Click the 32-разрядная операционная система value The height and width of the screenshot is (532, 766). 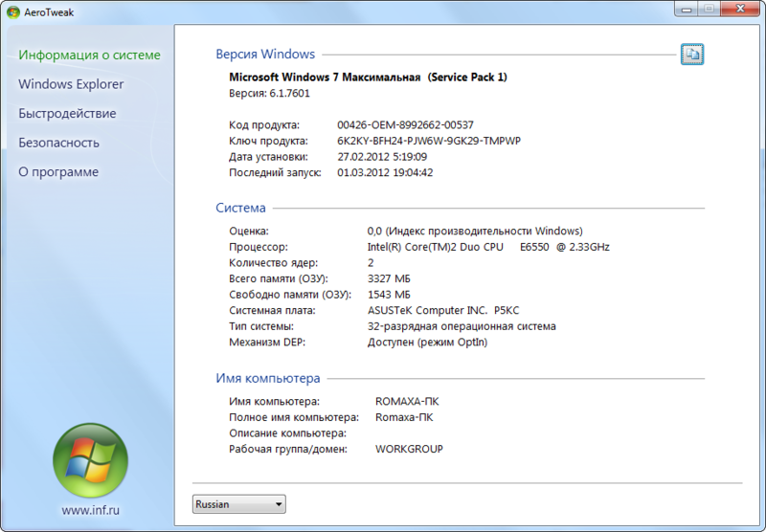pos(462,326)
